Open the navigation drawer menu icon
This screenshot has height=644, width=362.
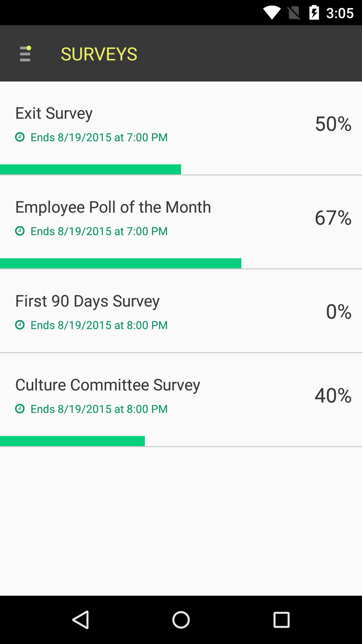coord(25,54)
